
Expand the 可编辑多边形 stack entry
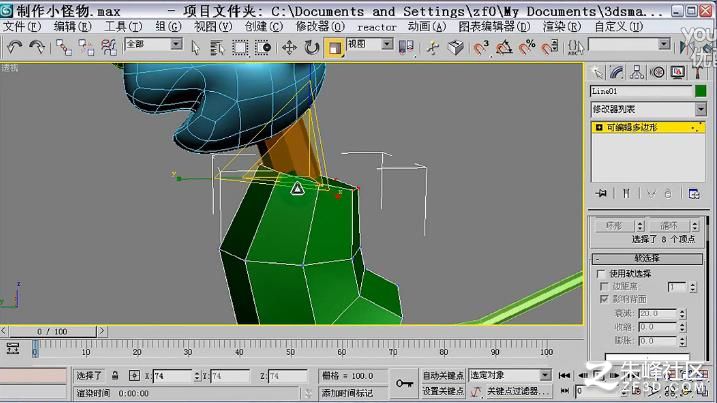pyautogui.click(x=599, y=128)
